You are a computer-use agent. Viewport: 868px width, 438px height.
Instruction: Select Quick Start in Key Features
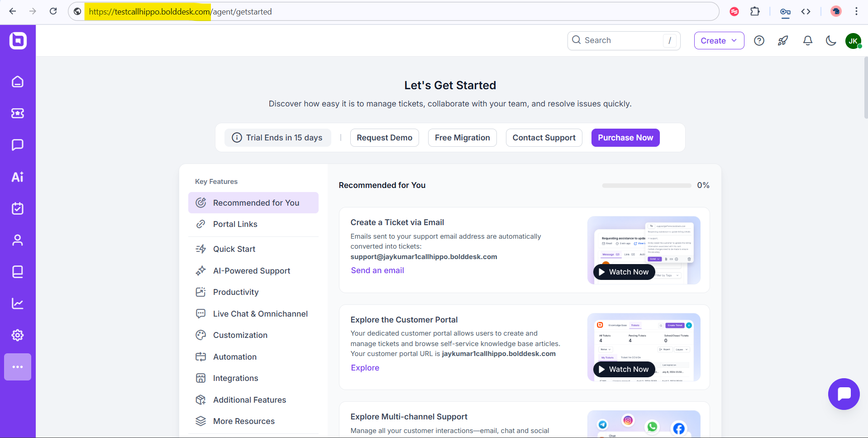[253, 249]
